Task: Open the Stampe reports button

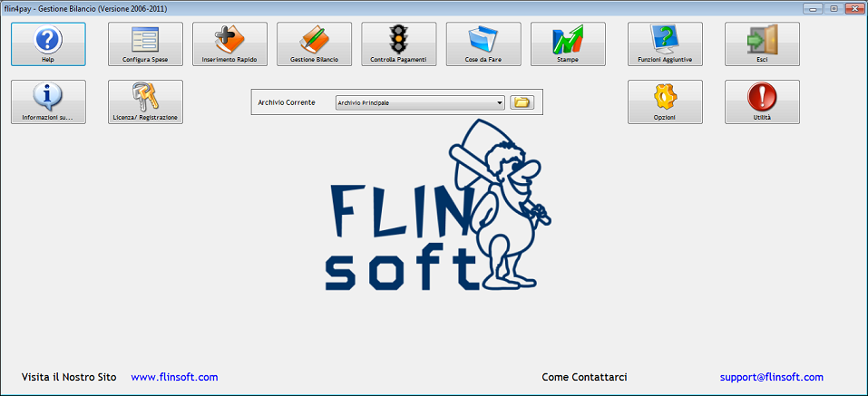Action: (569, 44)
